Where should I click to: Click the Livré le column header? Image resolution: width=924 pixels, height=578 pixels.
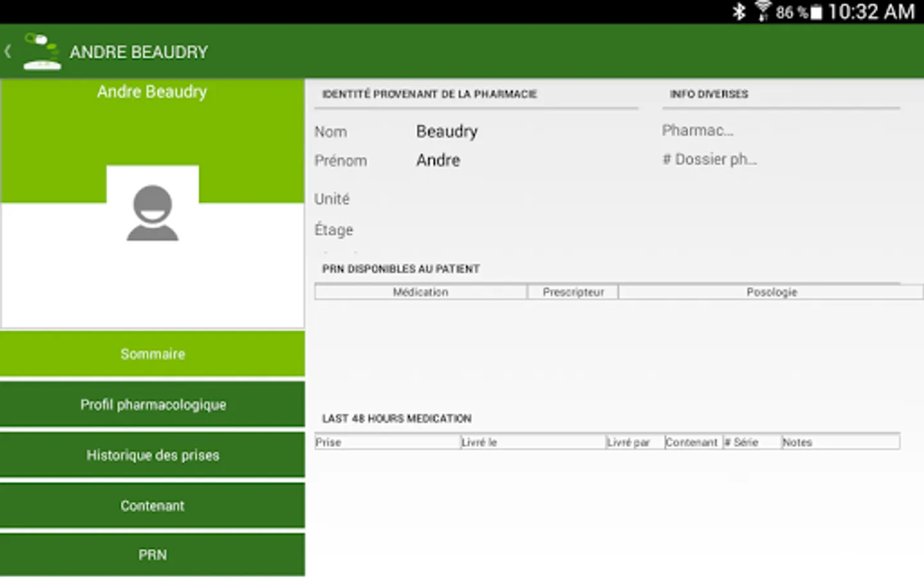[533, 442]
